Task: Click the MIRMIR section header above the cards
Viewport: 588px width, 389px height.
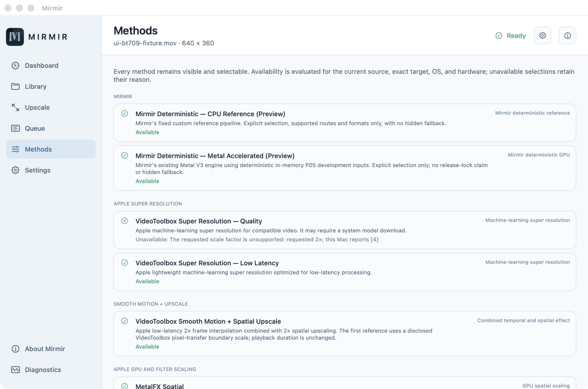Action: coord(122,97)
